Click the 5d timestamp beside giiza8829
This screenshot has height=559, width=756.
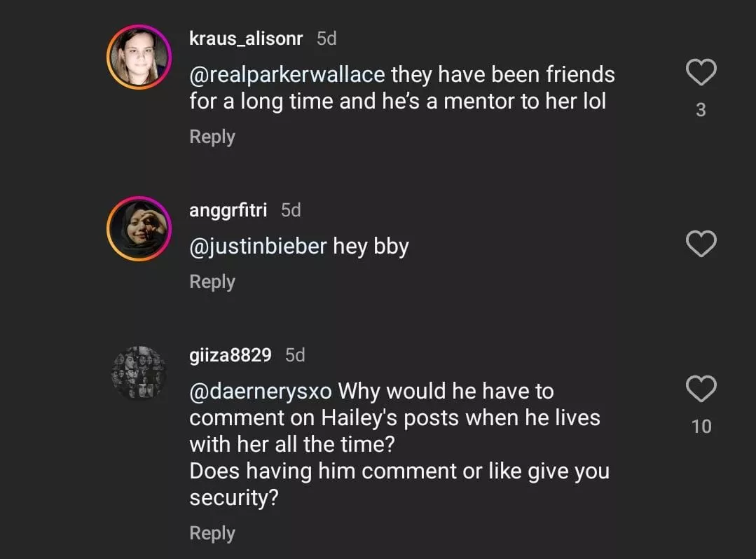point(295,355)
